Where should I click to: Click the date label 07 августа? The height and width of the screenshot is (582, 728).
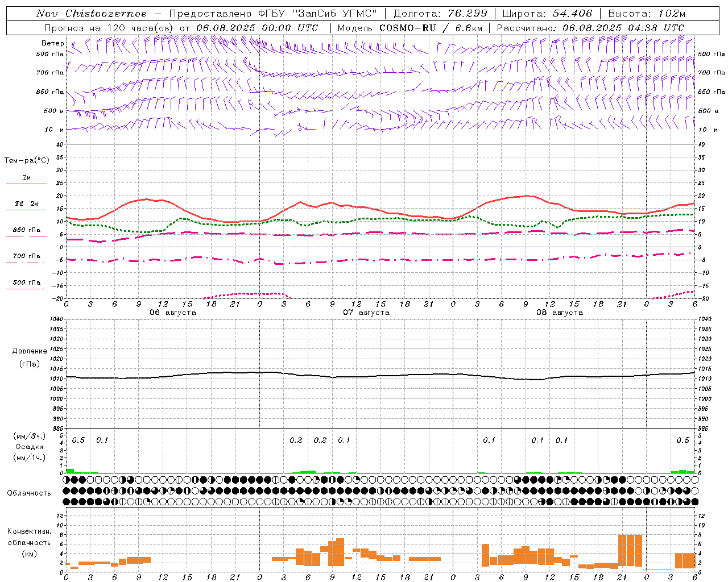(366, 313)
